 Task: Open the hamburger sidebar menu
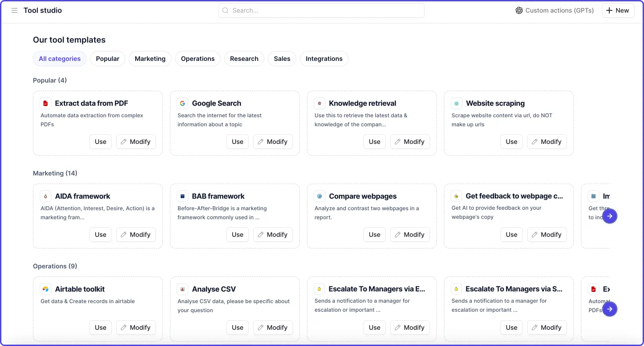14,10
